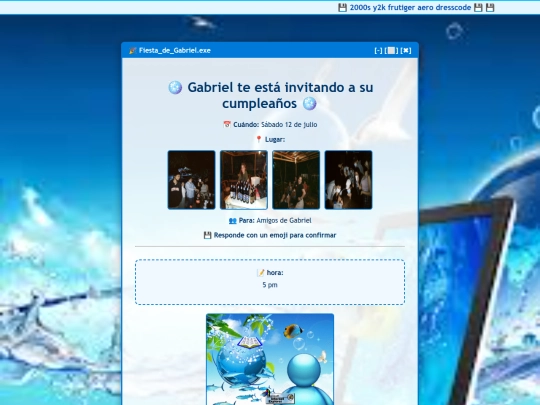Click the maximize square window control
The image size is (540, 405).
[x=391, y=51]
